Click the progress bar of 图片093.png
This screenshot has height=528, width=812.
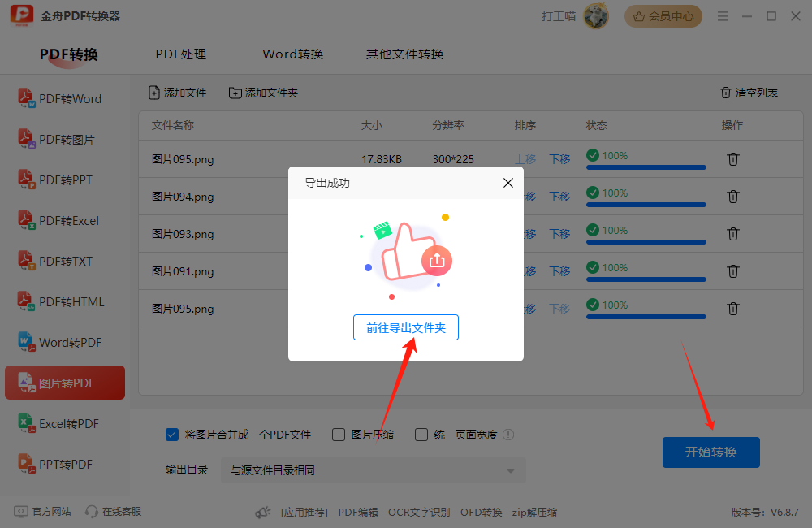tap(646, 242)
